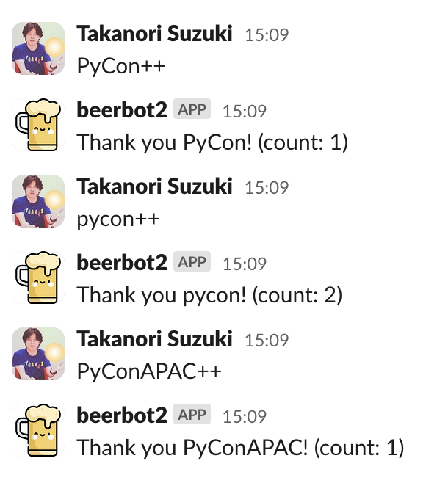Image resolution: width=448 pixels, height=483 pixels.
Task: Open beerbot2 avatar beside the Thank you PyConAPAC! reply
Action: (38, 430)
